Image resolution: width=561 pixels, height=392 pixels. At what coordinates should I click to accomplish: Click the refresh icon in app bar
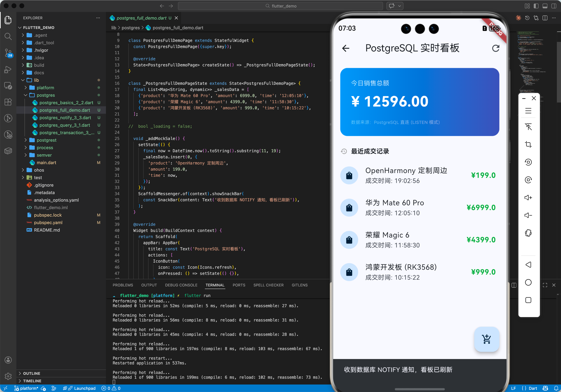(x=495, y=48)
